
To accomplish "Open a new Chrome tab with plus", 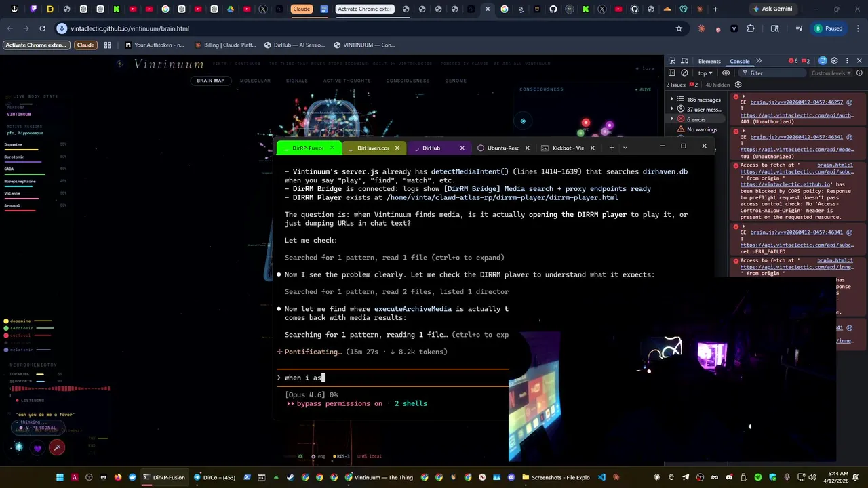I will click(x=715, y=9).
